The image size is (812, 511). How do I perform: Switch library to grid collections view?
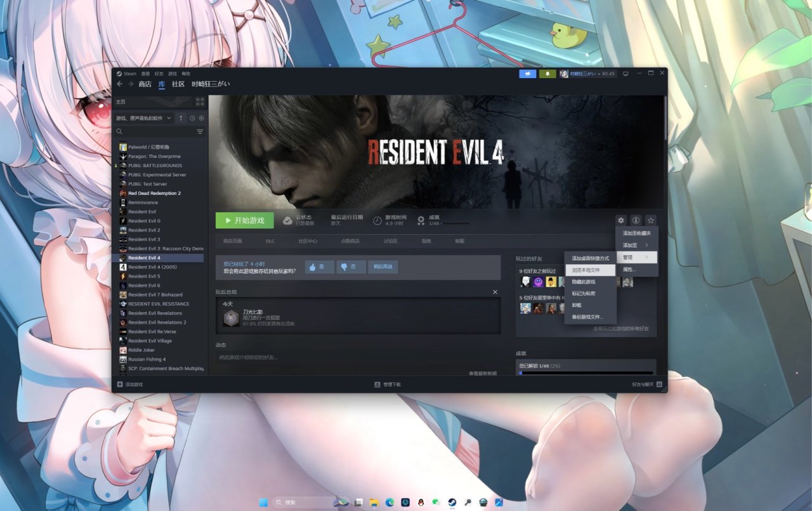(200, 102)
